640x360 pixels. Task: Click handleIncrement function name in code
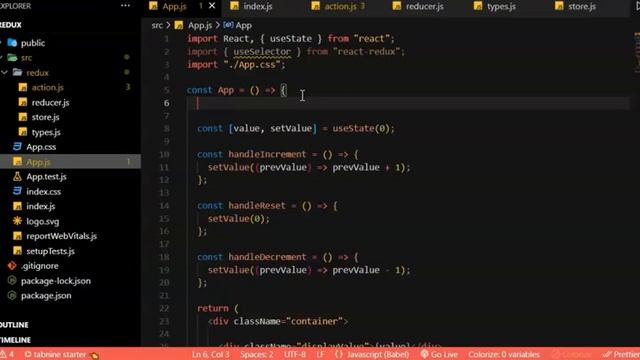pyautogui.click(x=267, y=154)
